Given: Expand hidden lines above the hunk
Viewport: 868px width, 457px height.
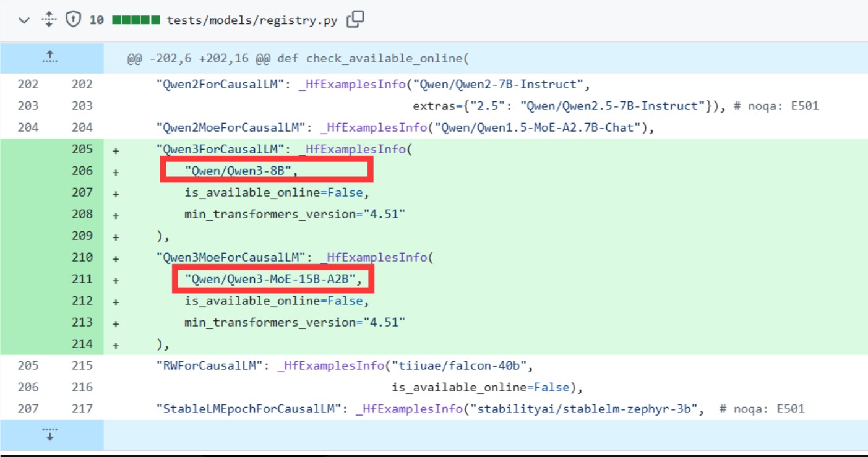Looking at the screenshot, I should coord(51,58).
